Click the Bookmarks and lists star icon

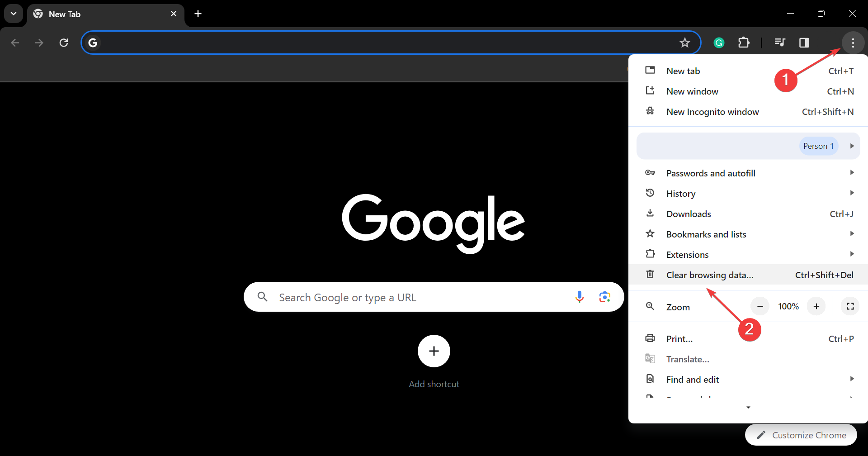pyautogui.click(x=650, y=233)
